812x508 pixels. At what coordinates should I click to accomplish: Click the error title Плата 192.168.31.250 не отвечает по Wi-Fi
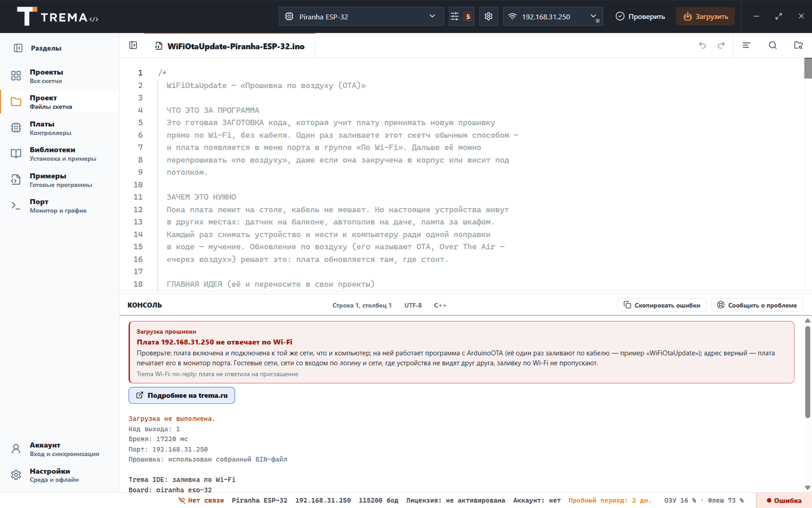click(214, 342)
